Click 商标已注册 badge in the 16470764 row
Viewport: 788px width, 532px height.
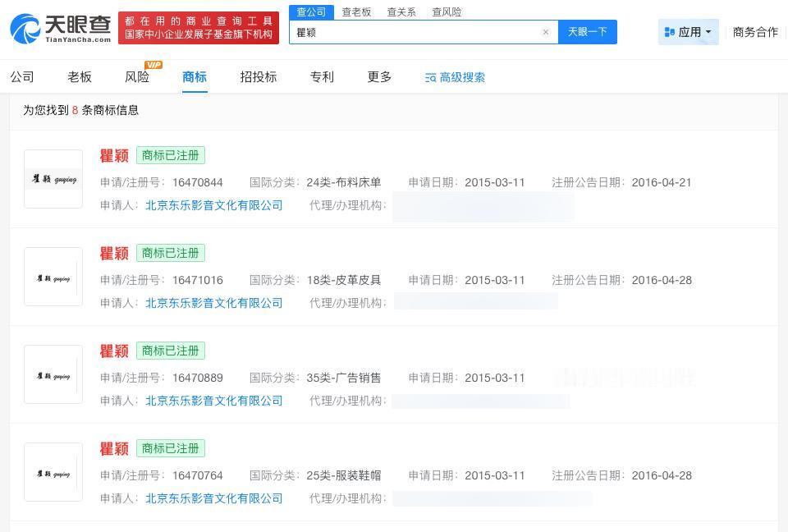pos(171,448)
